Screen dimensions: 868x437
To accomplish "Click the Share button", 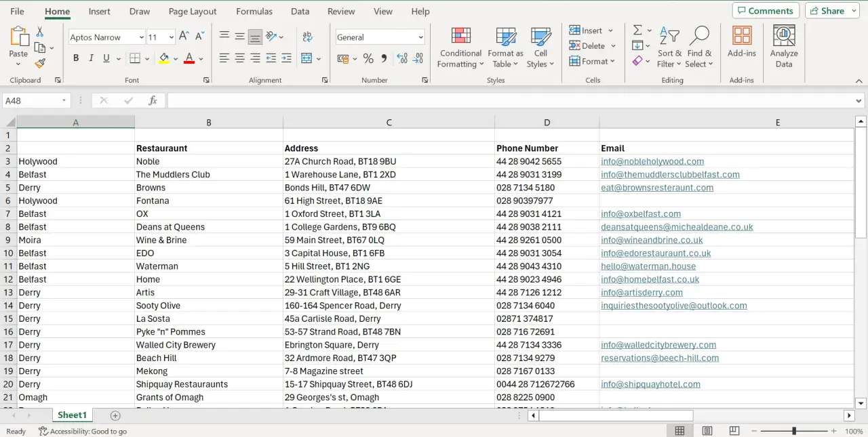I will tap(831, 11).
